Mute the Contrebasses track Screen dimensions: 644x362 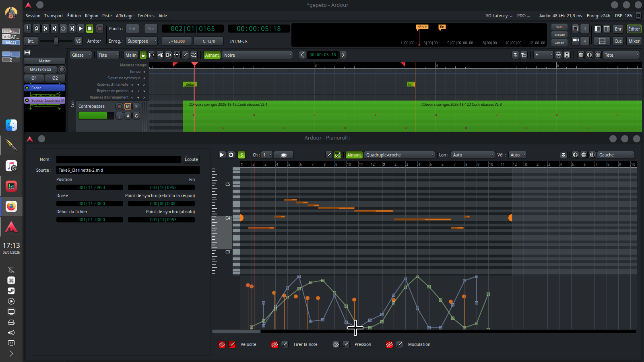[x=128, y=107]
